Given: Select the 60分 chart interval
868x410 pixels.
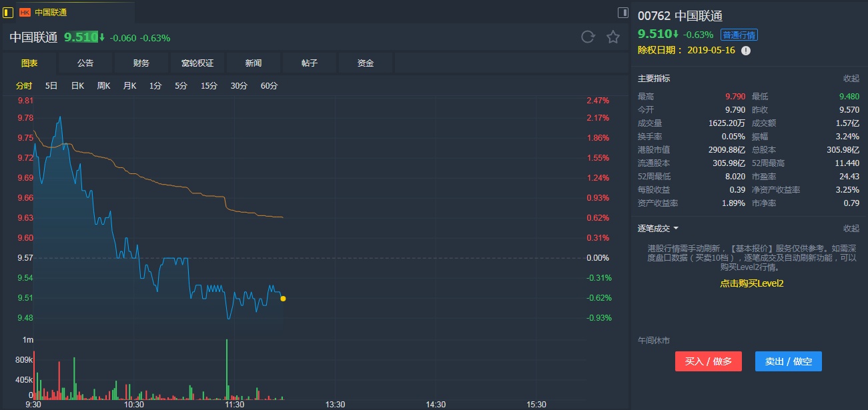Looking at the screenshot, I should pyautogui.click(x=270, y=86).
